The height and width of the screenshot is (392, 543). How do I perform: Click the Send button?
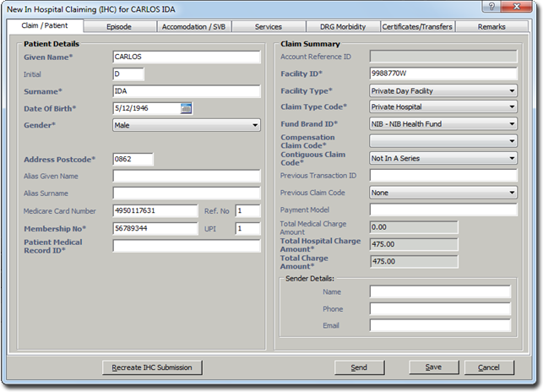click(x=359, y=367)
